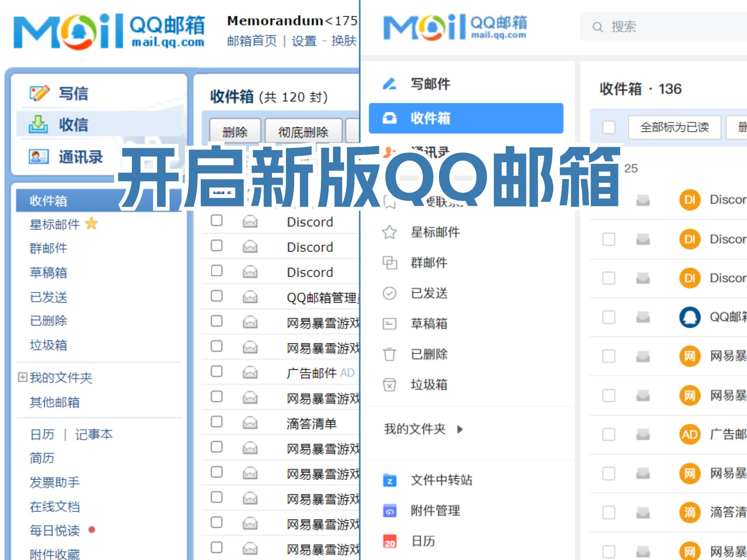Open 日历 link in old sidebar
The image size is (747, 560).
42,434
